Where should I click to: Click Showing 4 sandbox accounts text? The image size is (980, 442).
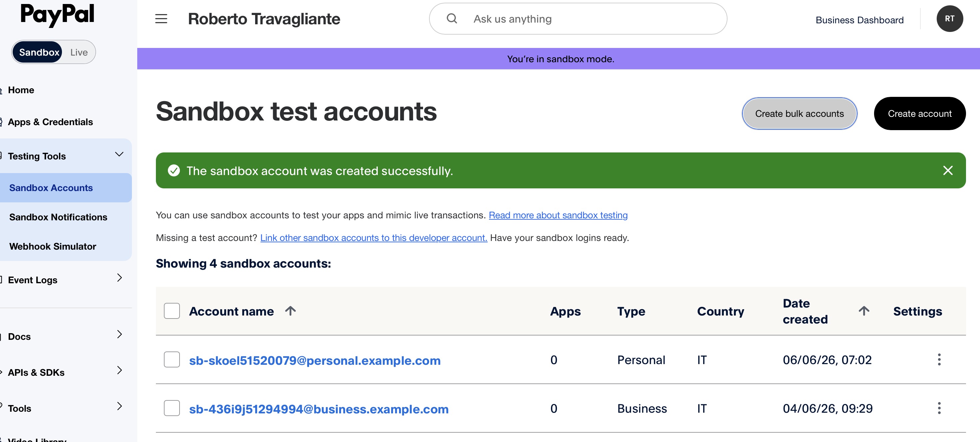pos(244,263)
